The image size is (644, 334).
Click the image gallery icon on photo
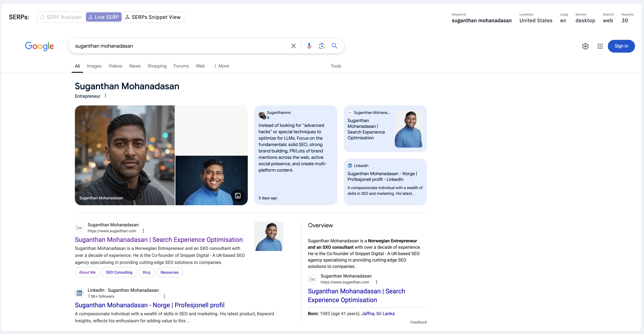pos(238,196)
